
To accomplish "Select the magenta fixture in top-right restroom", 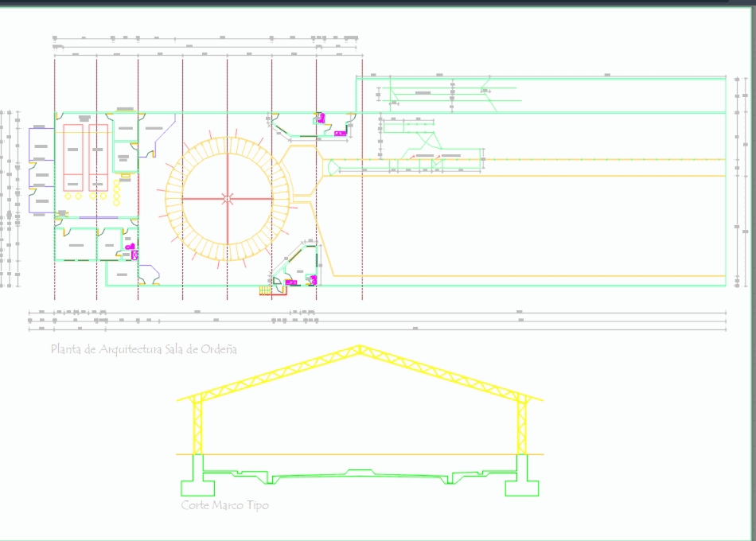I will 341,134.
